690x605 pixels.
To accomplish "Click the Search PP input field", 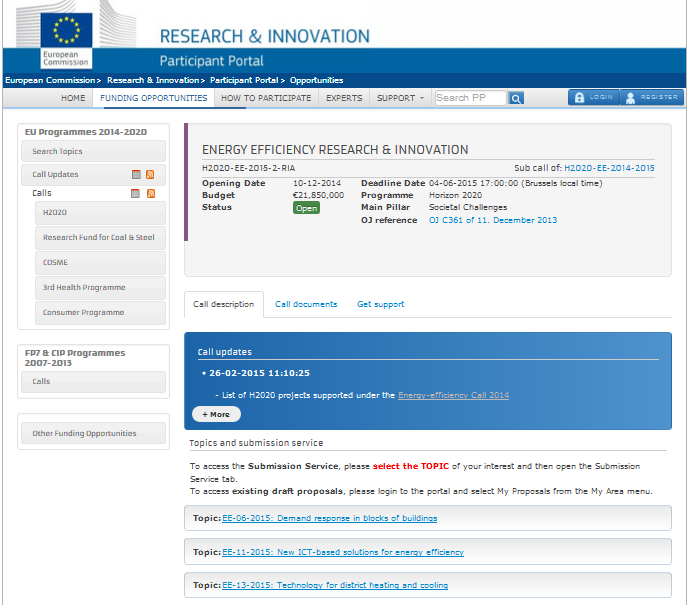I will pyautogui.click(x=470, y=98).
